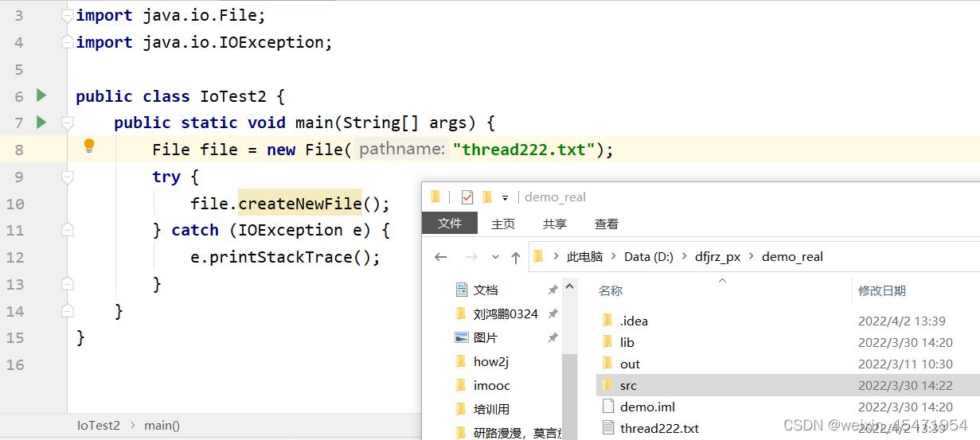Go up one folder level in Explorer
This screenshot has height=440, width=980.
[x=516, y=257]
